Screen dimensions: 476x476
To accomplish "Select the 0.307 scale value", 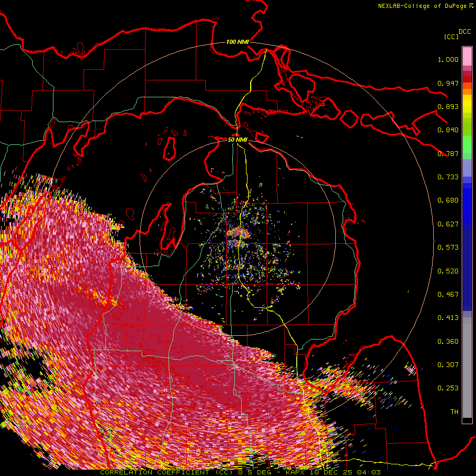I will (x=448, y=365).
